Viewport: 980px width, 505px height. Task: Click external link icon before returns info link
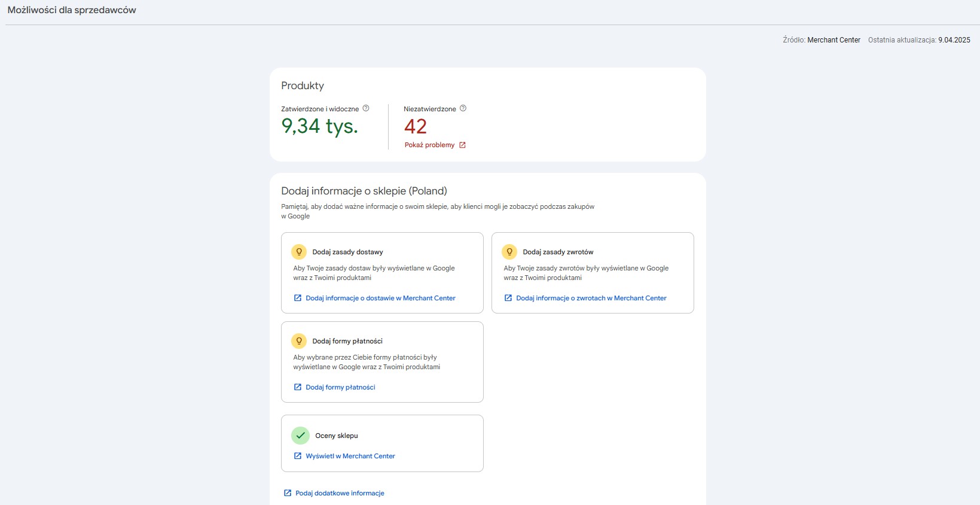pyautogui.click(x=508, y=298)
